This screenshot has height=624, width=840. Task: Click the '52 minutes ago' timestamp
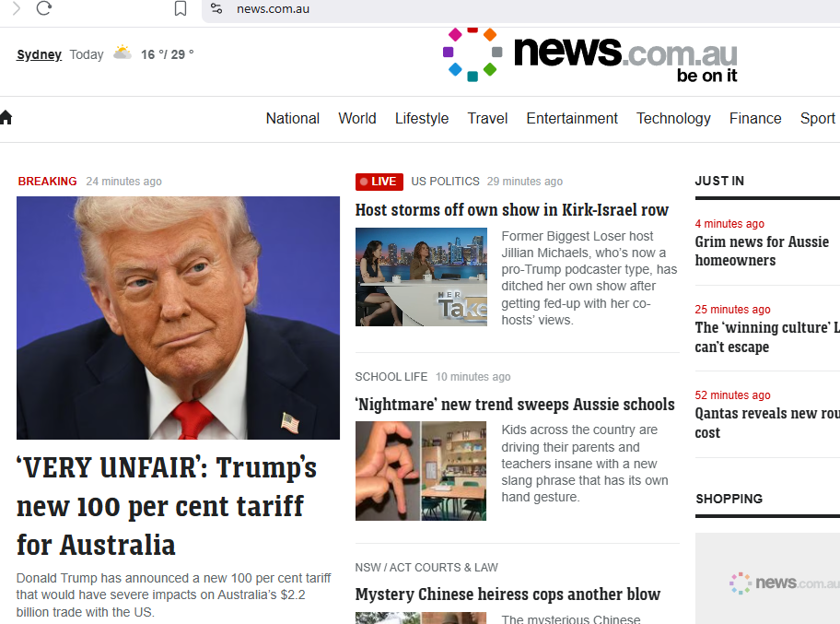(733, 395)
